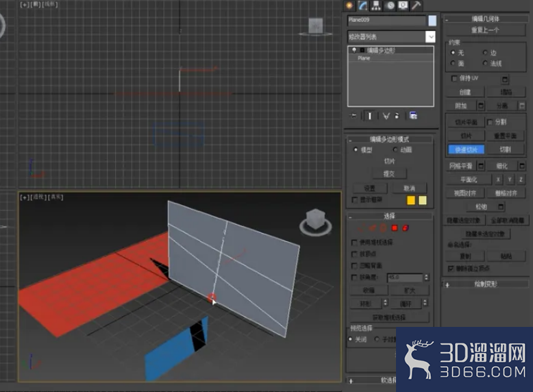Select the Vertex sub-object level icon
This screenshot has height=392, width=533.
pyautogui.click(x=361, y=228)
